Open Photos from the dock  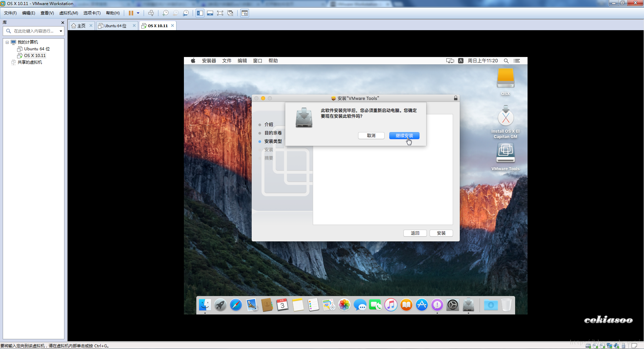point(344,305)
